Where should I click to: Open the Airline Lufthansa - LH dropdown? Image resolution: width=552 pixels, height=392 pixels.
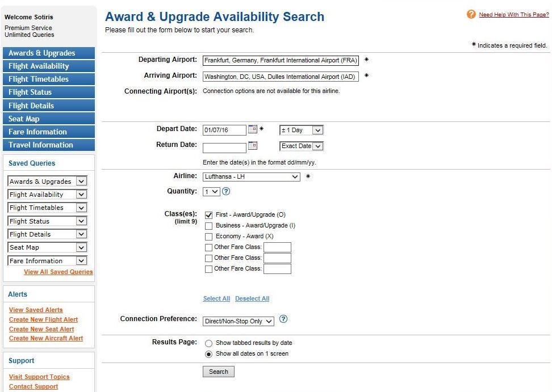[x=252, y=176]
